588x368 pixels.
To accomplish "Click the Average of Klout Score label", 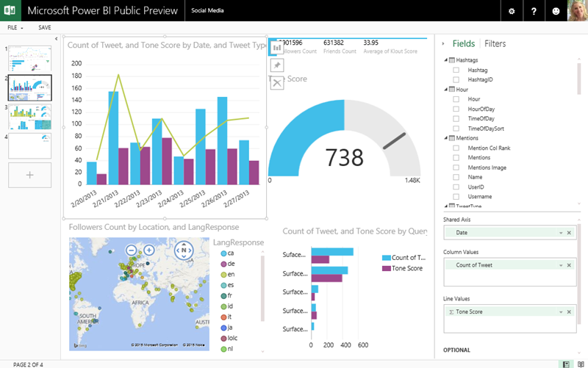I will (x=390, y=51).
